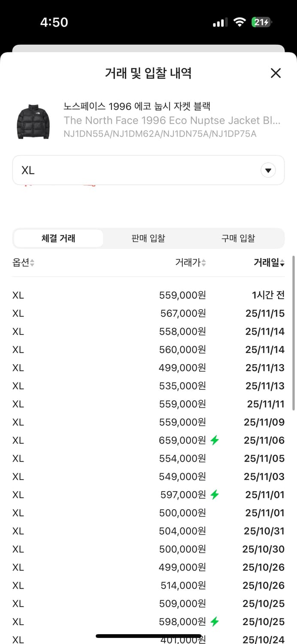This screenshot has height=644, width=297.
Task: Expand the size selection combo box
Action: 148,170
